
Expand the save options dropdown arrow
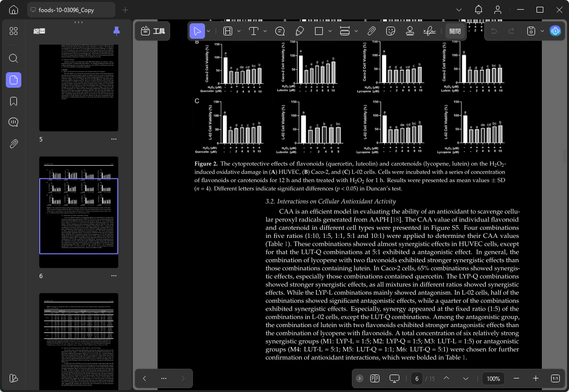point(542,31)
